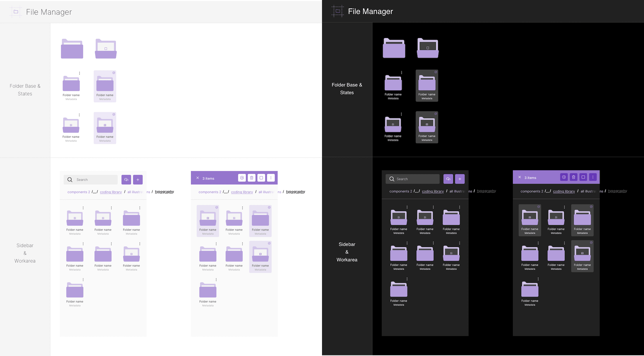This screenshot has width=644, height=356.
Task: Uncheck the selected open folder's checkmark, dark Folder Base
Action: pyautogui.click(x=436, y=113)
